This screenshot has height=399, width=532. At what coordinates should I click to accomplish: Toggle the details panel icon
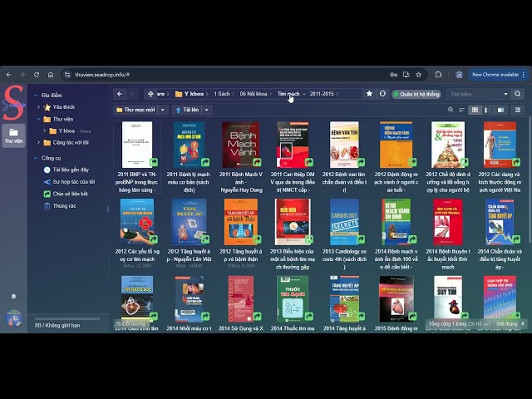point(517,110)
